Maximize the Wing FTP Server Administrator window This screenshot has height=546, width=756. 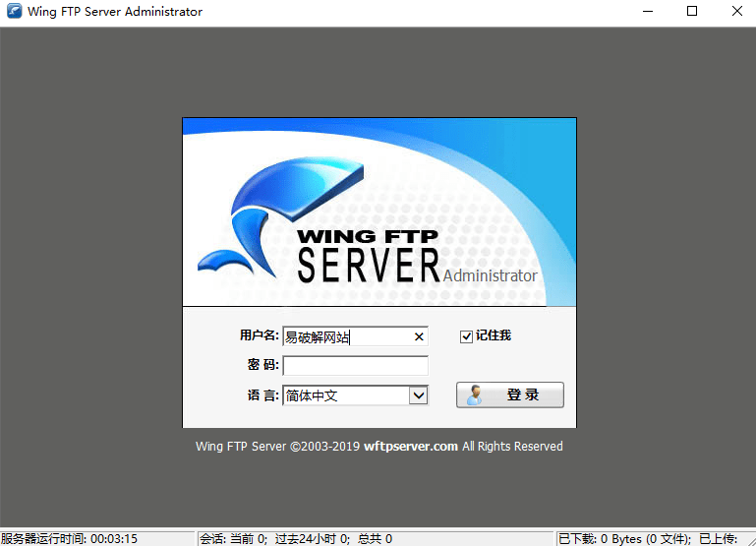click(692, 12)
